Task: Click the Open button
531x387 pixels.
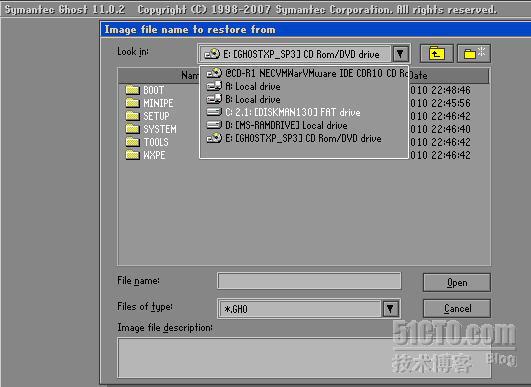Action: coord(456,282)
